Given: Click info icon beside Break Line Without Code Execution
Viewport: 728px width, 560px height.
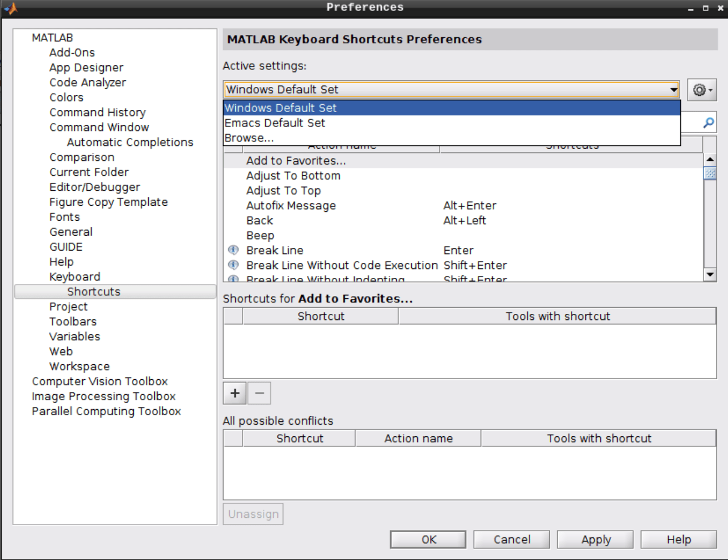Looking at the screenshot, I should [x=233, y=265].
